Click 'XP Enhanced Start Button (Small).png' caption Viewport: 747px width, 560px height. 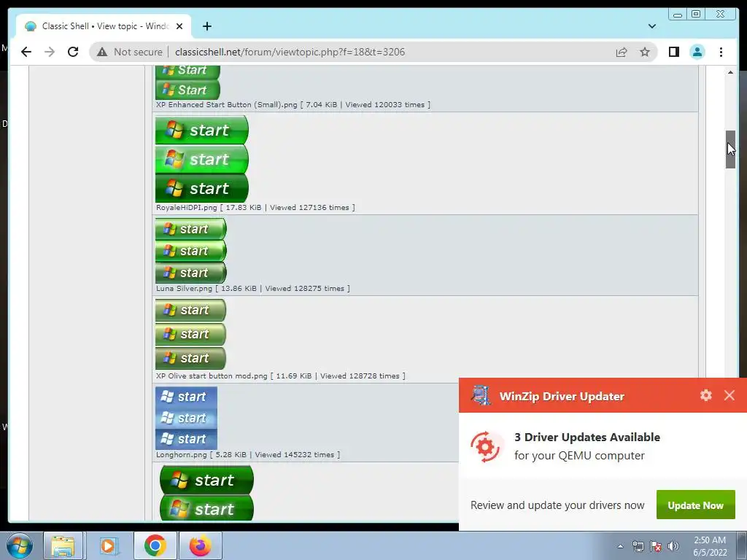pos(226,105)
